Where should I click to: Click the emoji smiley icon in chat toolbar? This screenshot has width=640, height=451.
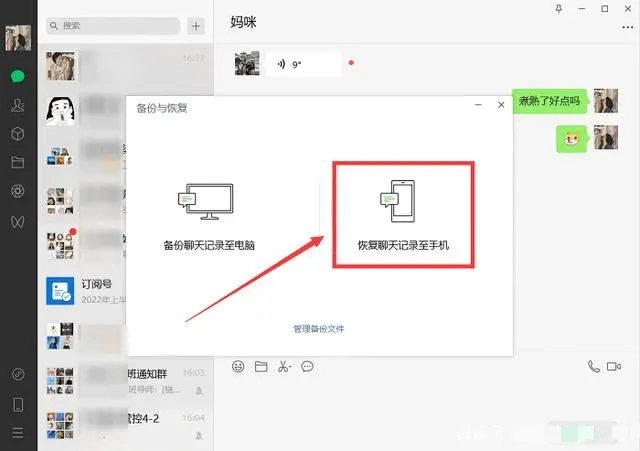tap(238, 366)
